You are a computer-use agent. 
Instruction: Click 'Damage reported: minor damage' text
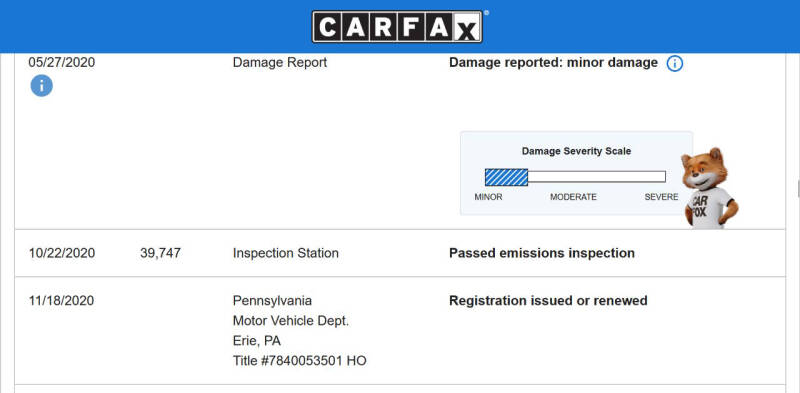coord(553,63)
